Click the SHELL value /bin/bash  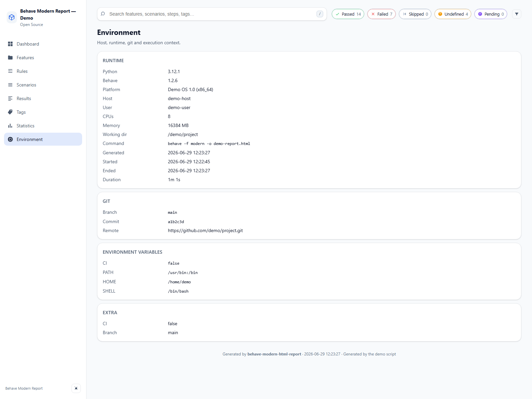coord(178,291)
